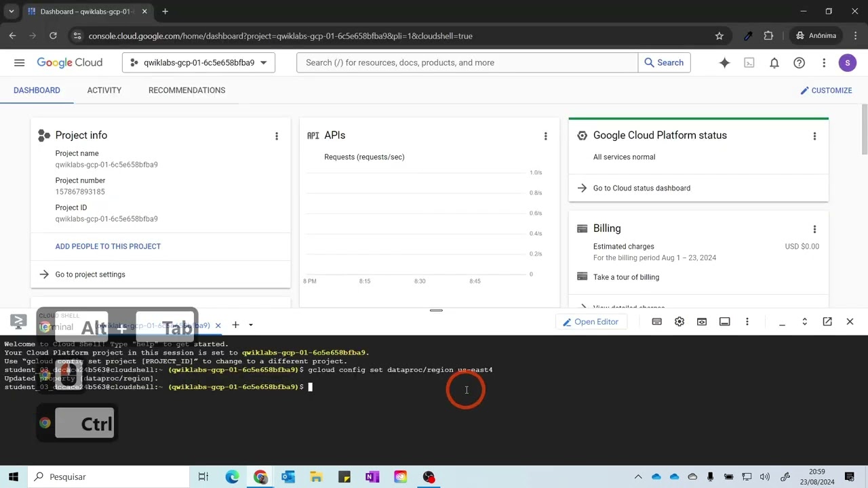
Task: Toggle Cloud Shell on-screen keyboard icon
Action: (x=656, y=321)
